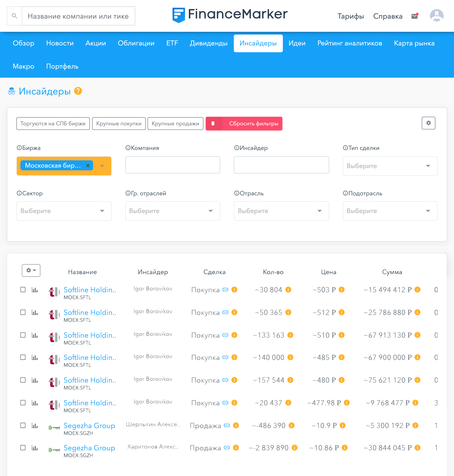The height and width of the screenshot is (476, 454).
Task: Check the box for Segezha Шерлыгин row
Action: coord(23,425)
